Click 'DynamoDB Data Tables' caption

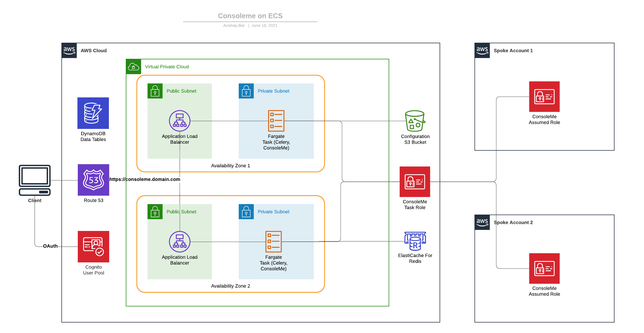pyautogui.click(x=93, y=136)
